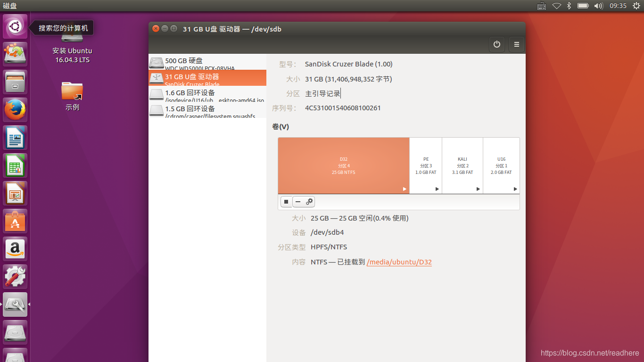
Task: Open the Files manager from dock
Action: click(16, 82)
